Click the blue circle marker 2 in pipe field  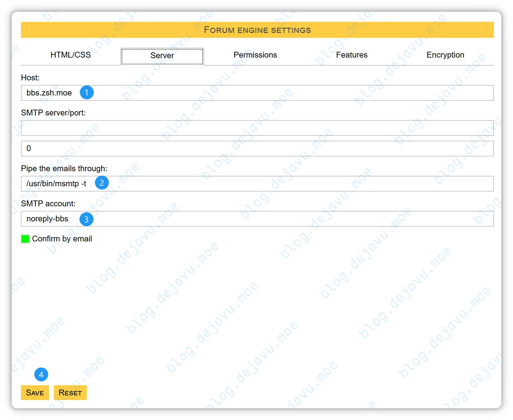[x=102, y=183]
